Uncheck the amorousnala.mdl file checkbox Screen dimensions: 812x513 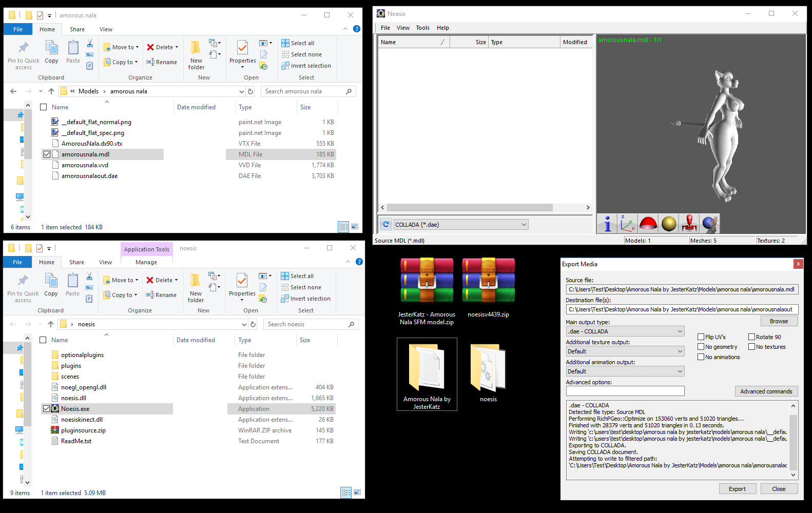coord(47,154)
